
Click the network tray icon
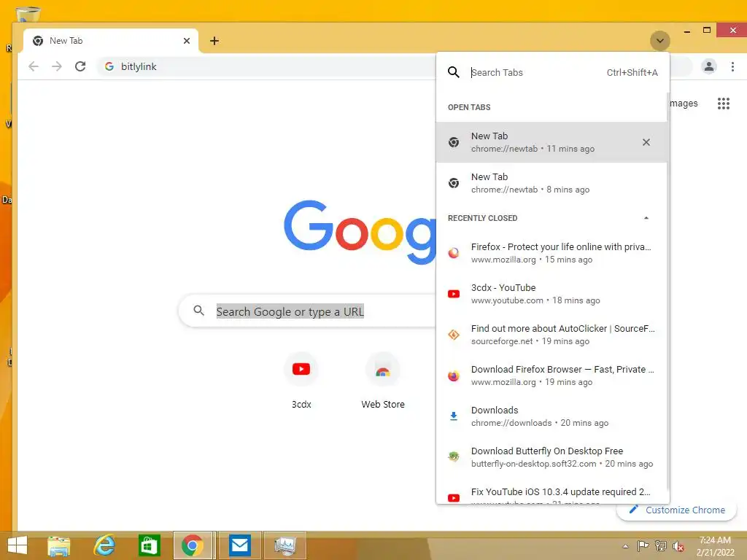point(660,545)
